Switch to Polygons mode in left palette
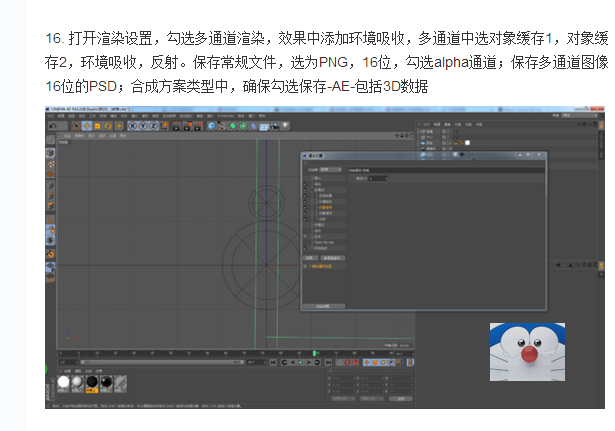The image size is (615, 431). [51, 206]
